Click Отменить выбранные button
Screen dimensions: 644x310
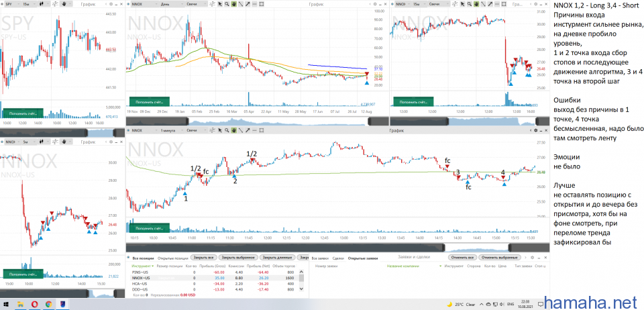tap(500, 258)
